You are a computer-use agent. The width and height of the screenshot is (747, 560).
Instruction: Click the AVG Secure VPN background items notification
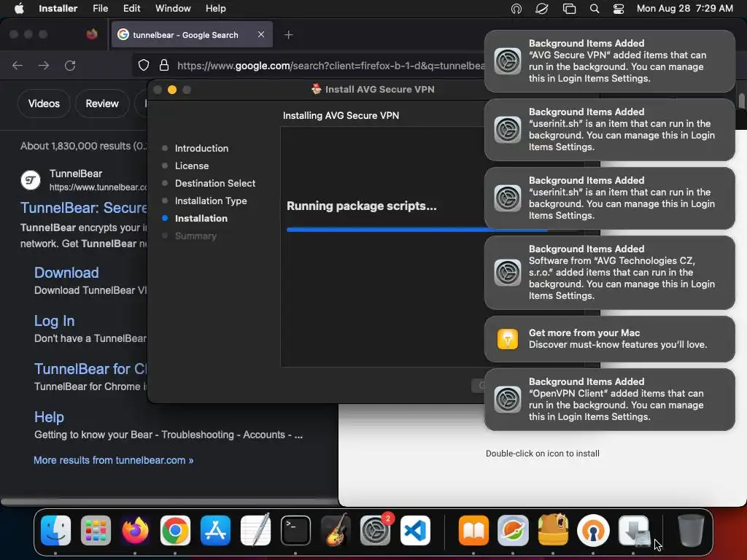point(609,61)
